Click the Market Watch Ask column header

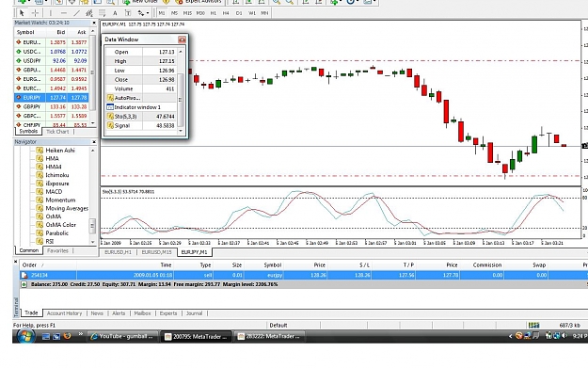(x=81, y=32)
